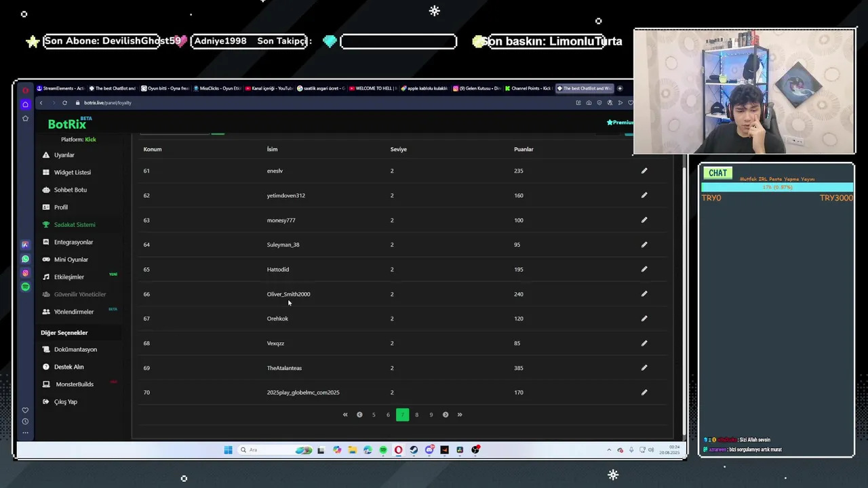Click pencil icon for yetimdoven312

tap(644, 195)
